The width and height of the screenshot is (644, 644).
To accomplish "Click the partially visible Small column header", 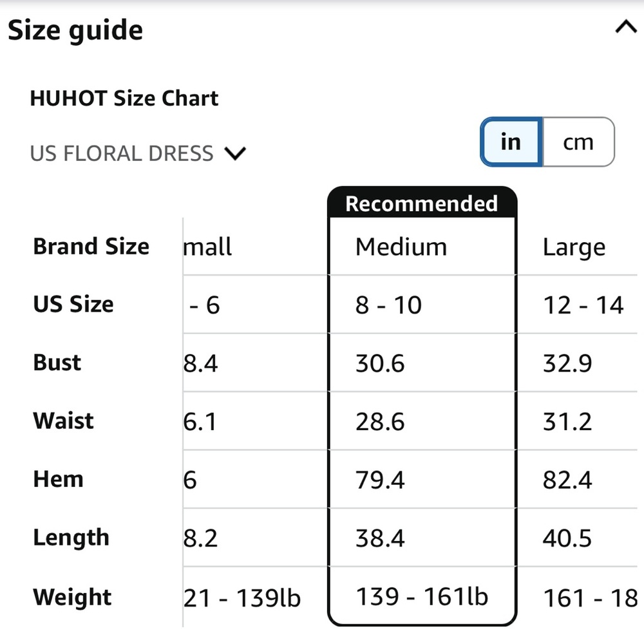I will (207, 247).
